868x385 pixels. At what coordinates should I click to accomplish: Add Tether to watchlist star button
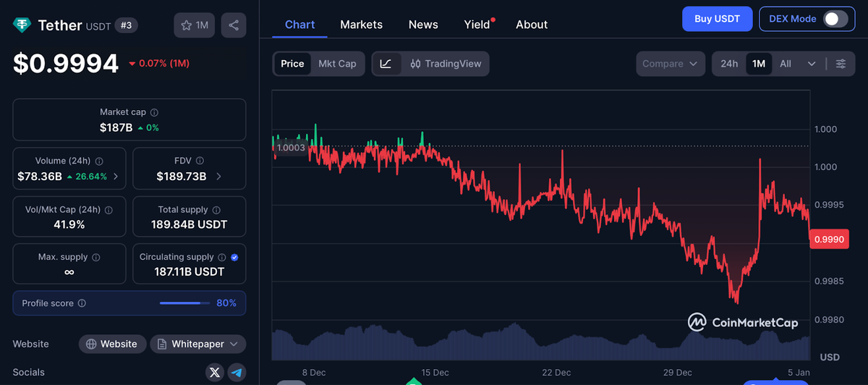click(195, 25)
